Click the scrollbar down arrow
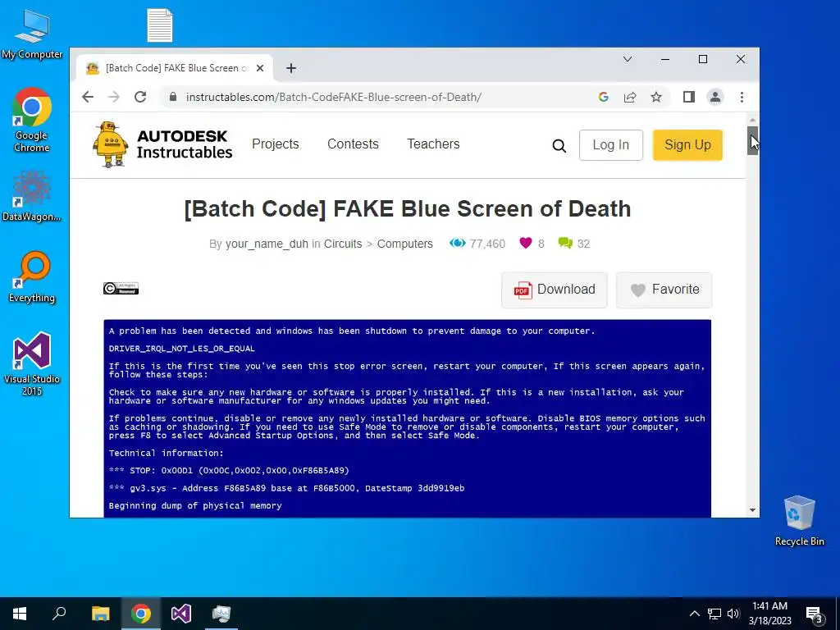This screenshot has width=840, height=630. 752,510
